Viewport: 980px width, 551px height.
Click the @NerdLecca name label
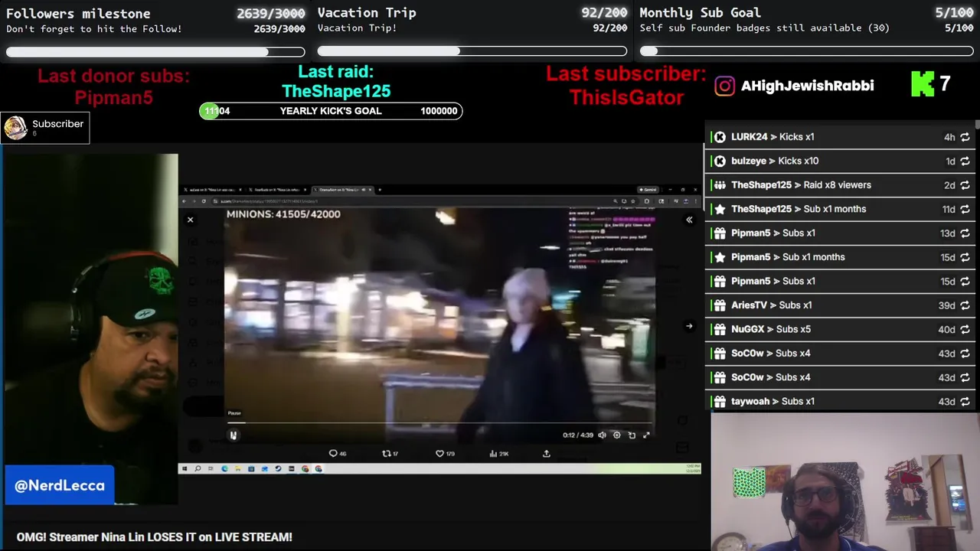click(60, 485)
